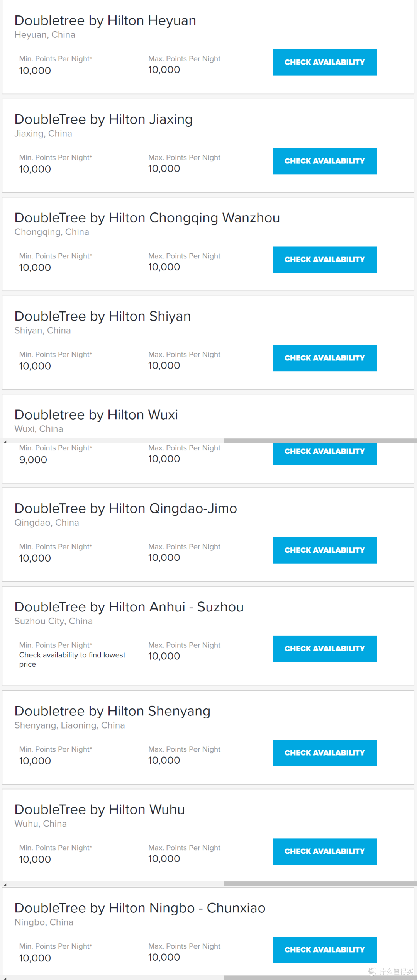Check availability for DoubleTree Anhui - Suzhou
The height and width of the screenshot is (980, 417).
(324, 649)
